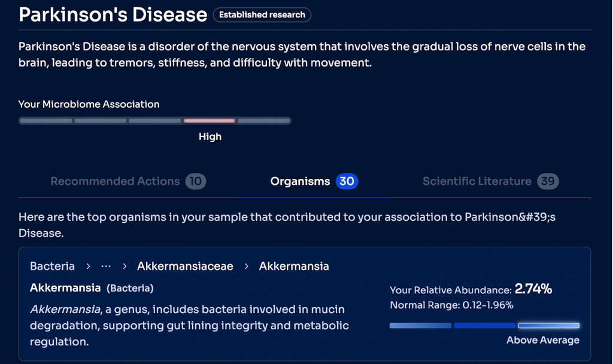
Task: Click the bold Akkermansia organism heading
Action: 65,288
